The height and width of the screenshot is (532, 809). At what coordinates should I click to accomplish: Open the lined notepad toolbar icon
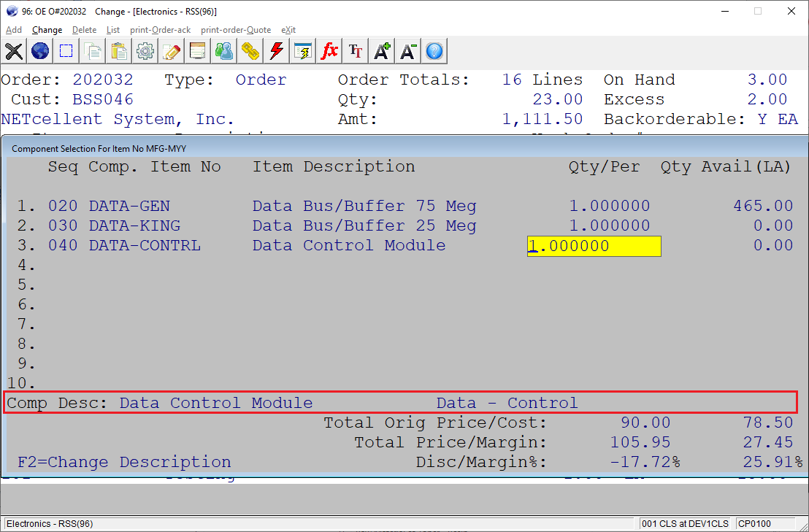[x=198, y=51]
